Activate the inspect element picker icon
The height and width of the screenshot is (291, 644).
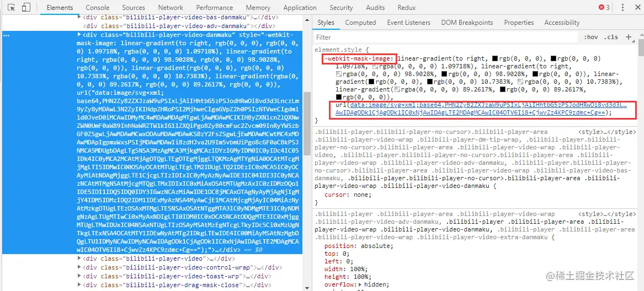click(12, 7)
